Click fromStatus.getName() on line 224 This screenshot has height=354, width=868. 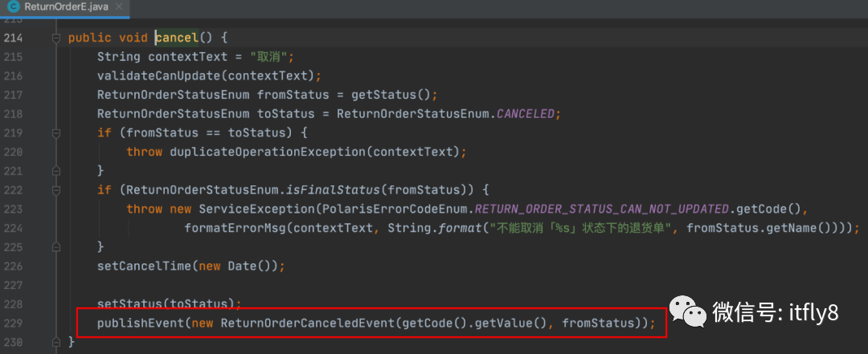coord(759,228)
